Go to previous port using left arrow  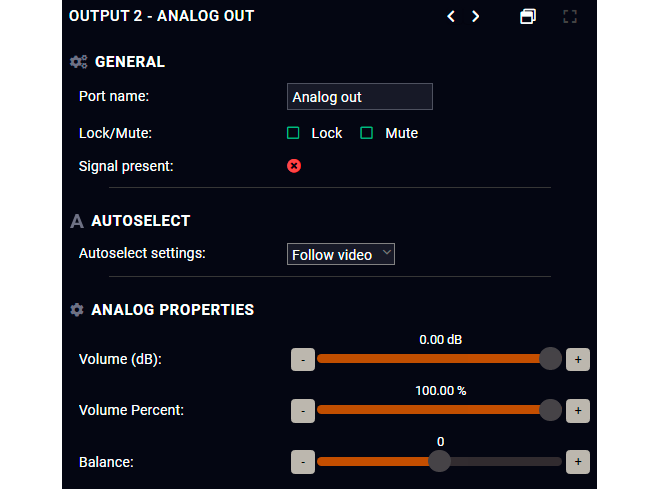click(x=451, y=16)
